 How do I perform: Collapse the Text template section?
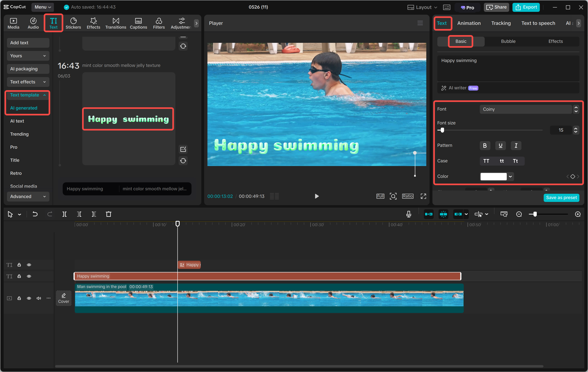coord(45,95)
